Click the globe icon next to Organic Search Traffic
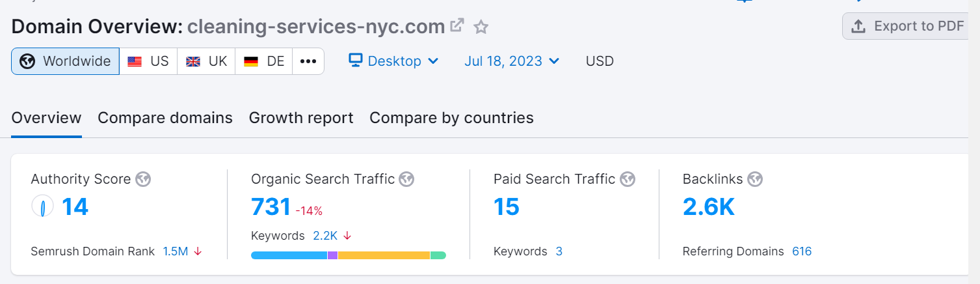Screen dimensions: 980x284 pos(406,179)
